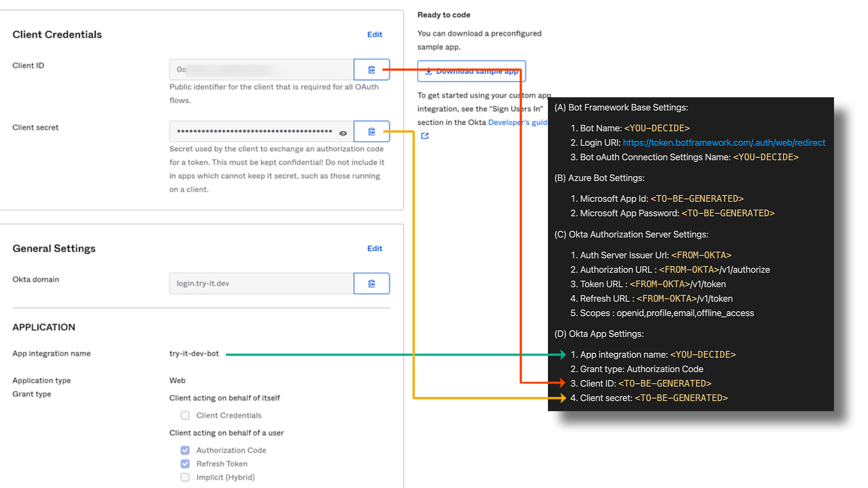
Task: Reveal client secret with eye icon
Action: [x=343, y=133]
